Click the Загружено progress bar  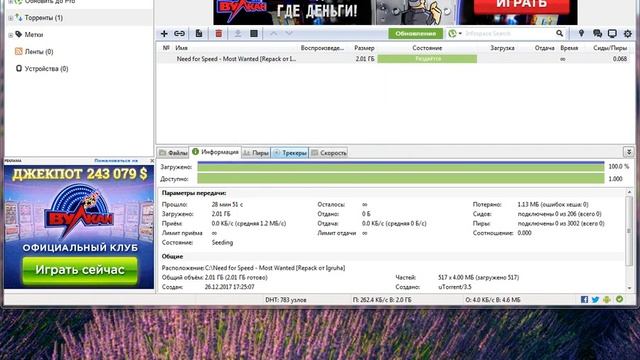point(401,167)
